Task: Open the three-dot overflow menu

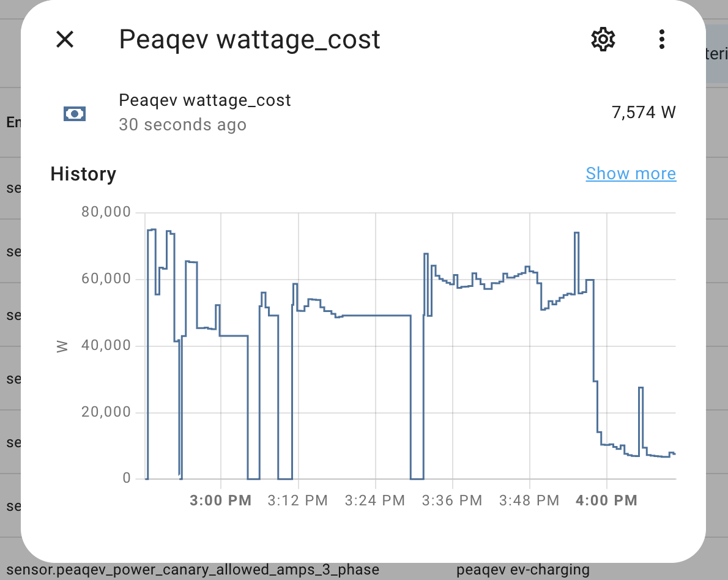Action: coord(661,39)
